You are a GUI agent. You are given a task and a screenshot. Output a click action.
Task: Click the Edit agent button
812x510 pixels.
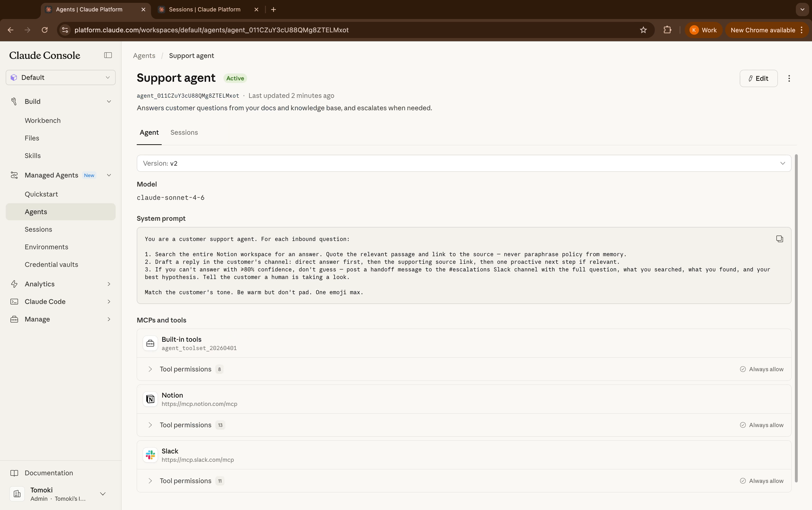[x=758, y=78]
